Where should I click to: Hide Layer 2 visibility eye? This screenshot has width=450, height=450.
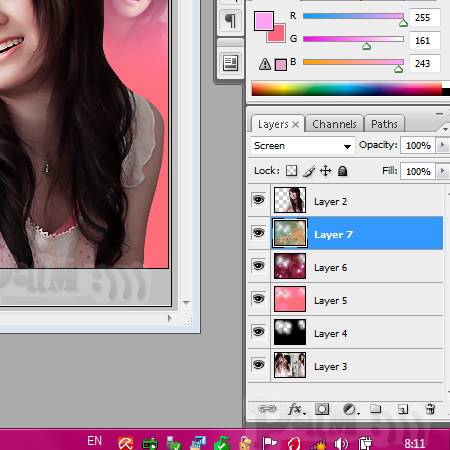tap(259, 200)
